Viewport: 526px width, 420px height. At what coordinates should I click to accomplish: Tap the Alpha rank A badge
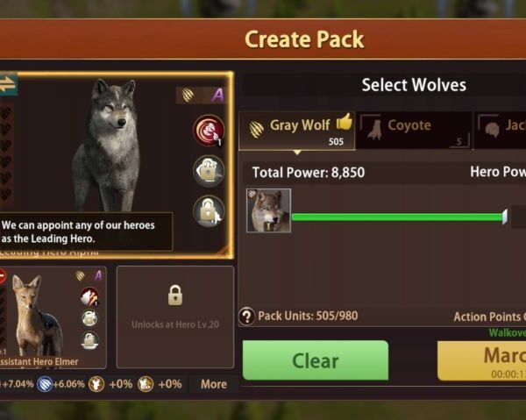(x=217, y=96)
